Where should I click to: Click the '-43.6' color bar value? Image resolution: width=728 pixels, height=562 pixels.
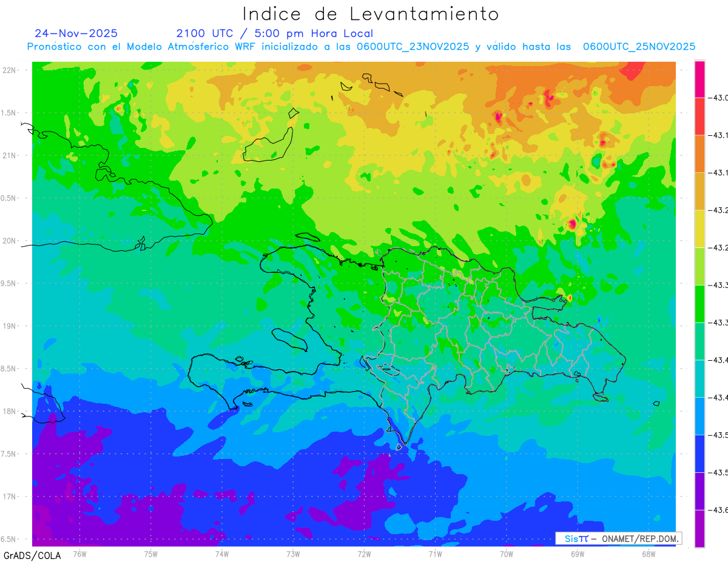click(x=718, y=510)
